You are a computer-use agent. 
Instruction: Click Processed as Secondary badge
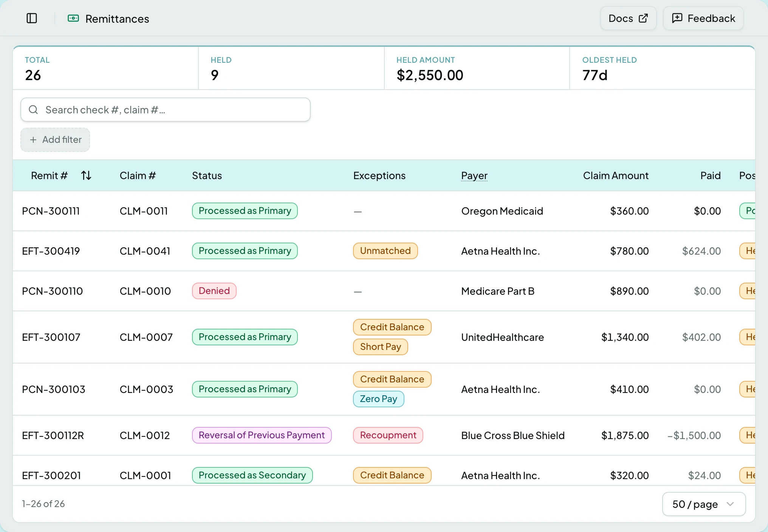252,475
